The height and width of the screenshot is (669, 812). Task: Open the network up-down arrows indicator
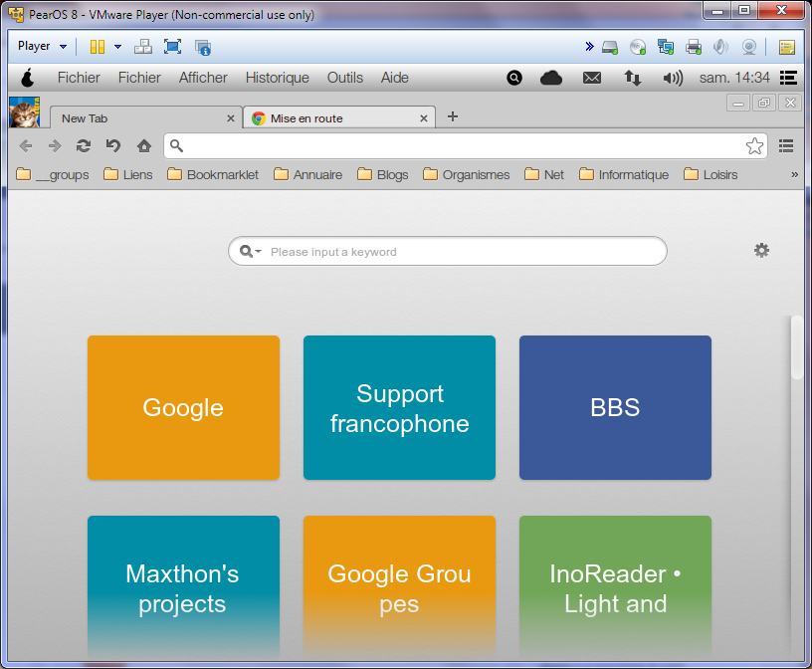(x=632, y=79)
